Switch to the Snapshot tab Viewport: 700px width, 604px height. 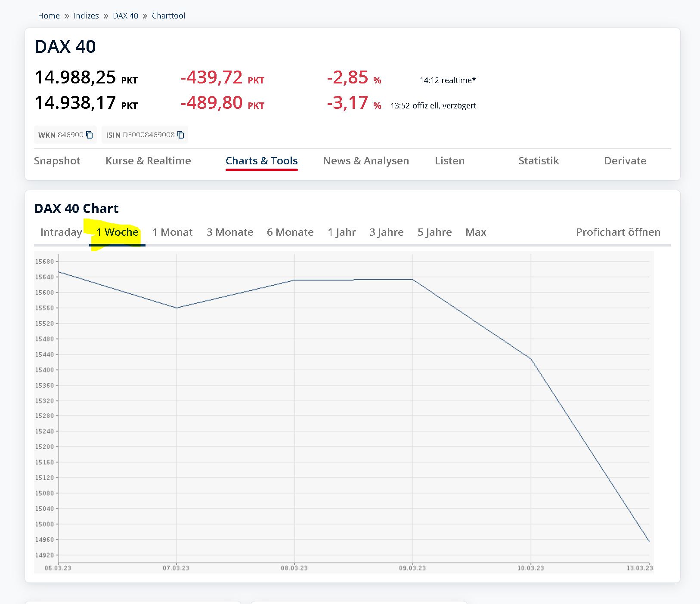click(57, 161)
